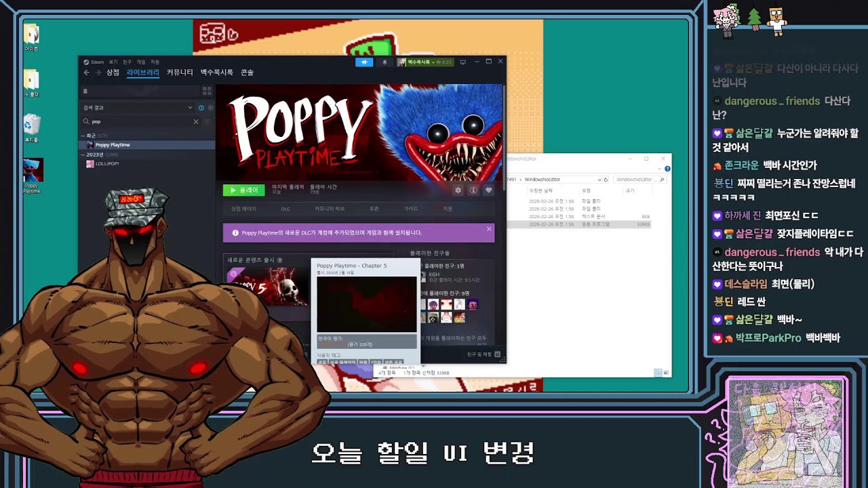Toggle the library grid view icon
This screenshot has width=868, height=488.
(207, 91)
